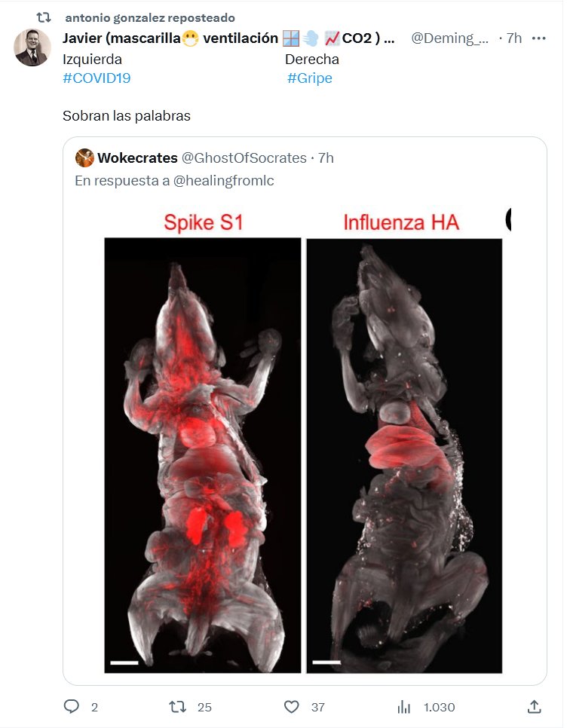Open Javier's profile picture avatar
The height and width of the screenshot is (728, 570).
(x=32, y=47)
